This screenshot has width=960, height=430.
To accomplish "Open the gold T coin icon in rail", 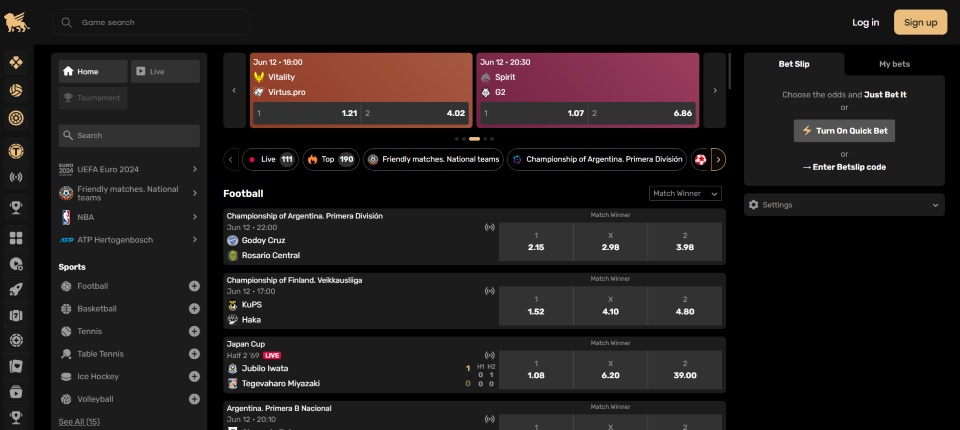I will pos(16,151).
